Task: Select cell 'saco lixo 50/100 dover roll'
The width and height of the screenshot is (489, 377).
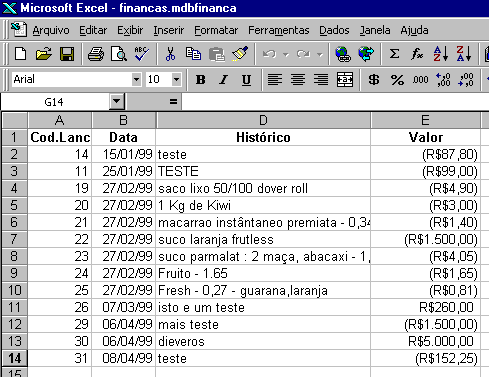Action: click(263, 188)
